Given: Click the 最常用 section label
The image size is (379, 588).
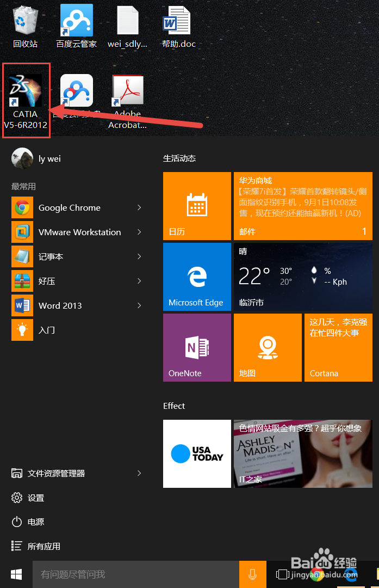Looking at the screenshot, I should [x=23, y=186].
